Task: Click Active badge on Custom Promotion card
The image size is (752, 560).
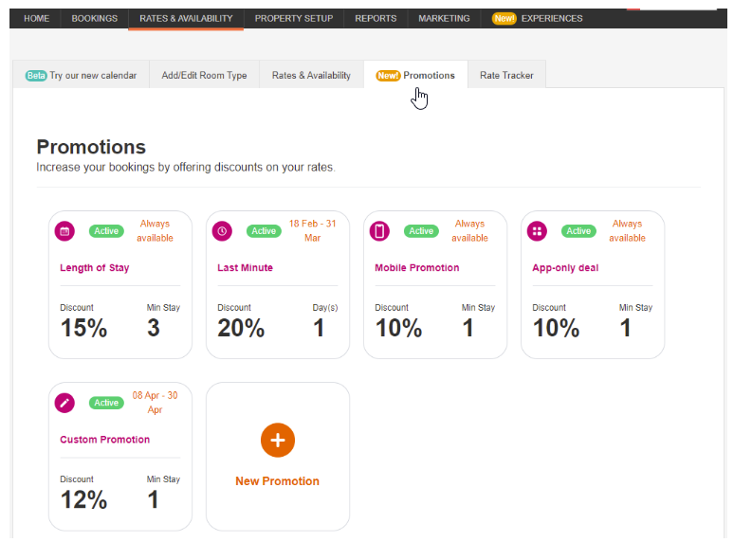Action: tap(106, 403)
